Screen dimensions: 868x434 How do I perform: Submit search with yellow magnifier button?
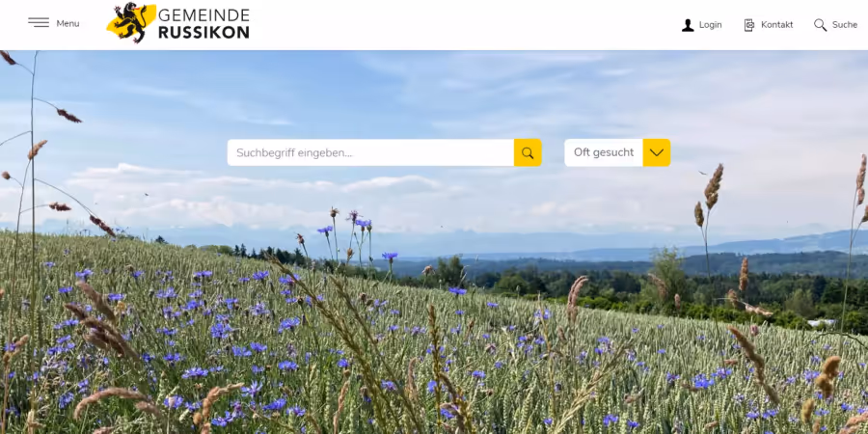[x=528, y=152]
